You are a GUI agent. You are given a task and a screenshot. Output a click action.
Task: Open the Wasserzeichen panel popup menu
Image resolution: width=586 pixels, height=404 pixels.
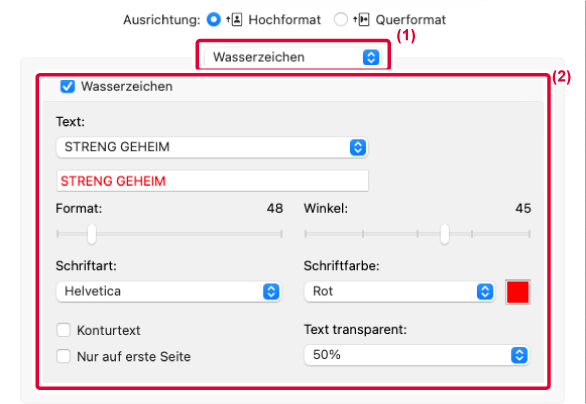click(x=293, y=57)
